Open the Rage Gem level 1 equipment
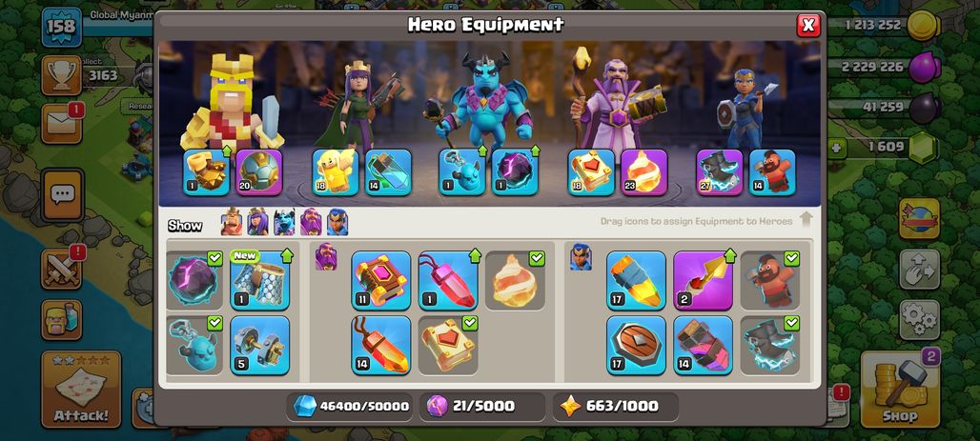Image resolution: width=980 pixels, height=441 pixels. pos(448,280)
